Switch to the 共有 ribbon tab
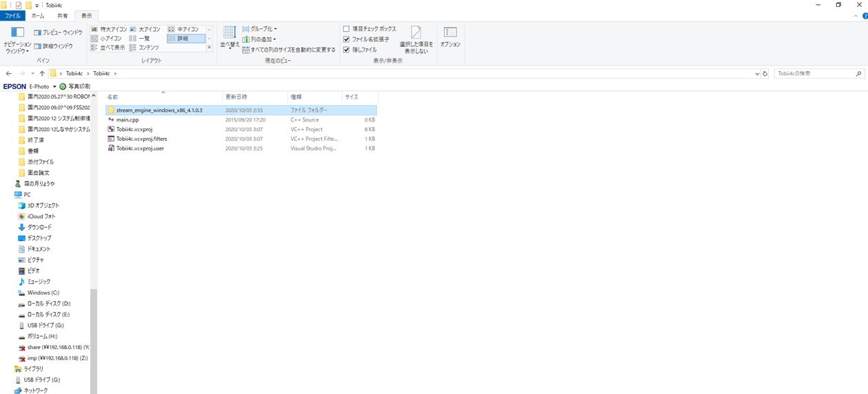The height and width of the screenshot is (394, 868). [62, 15]
